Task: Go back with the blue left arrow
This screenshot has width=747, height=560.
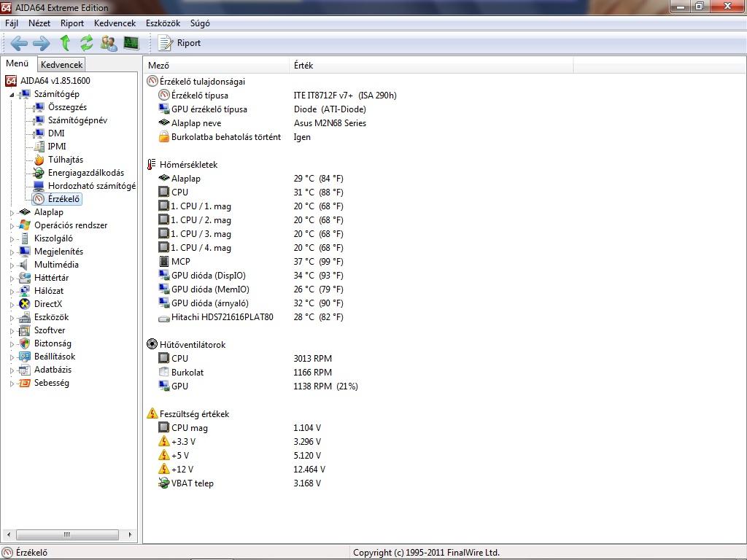Action: 18,43
